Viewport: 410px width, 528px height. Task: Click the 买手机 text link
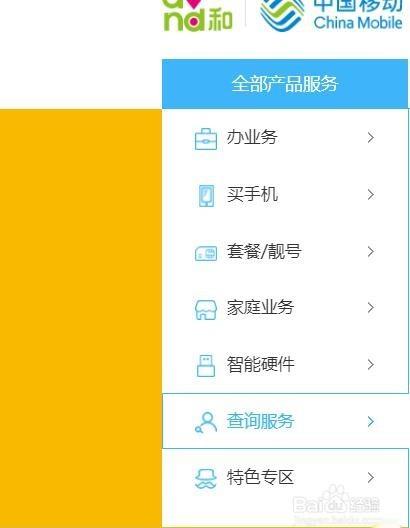(252, 195)
